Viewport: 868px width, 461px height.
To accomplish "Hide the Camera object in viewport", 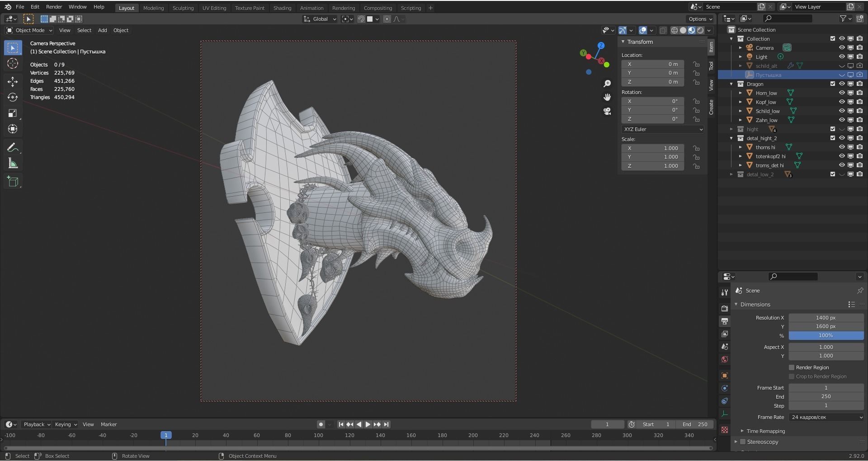I will click(x=842, y=47).
